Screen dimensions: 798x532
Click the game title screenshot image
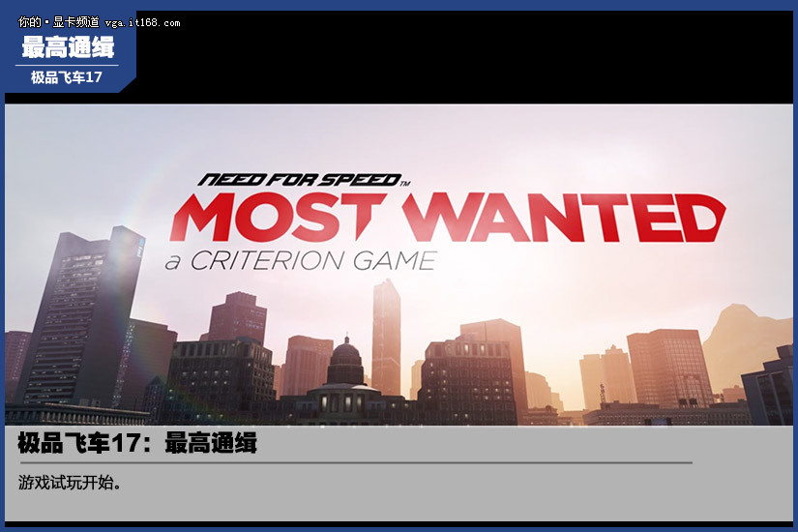[399, 265]
